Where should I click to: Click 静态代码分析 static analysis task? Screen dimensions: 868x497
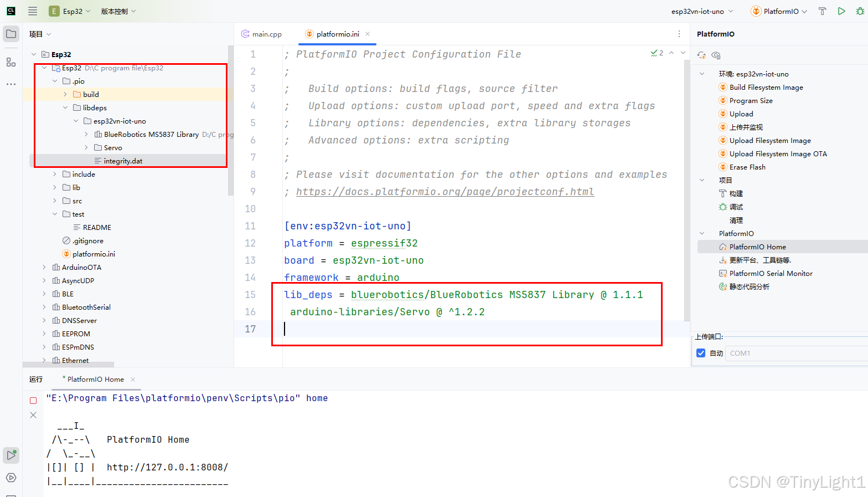744,287
